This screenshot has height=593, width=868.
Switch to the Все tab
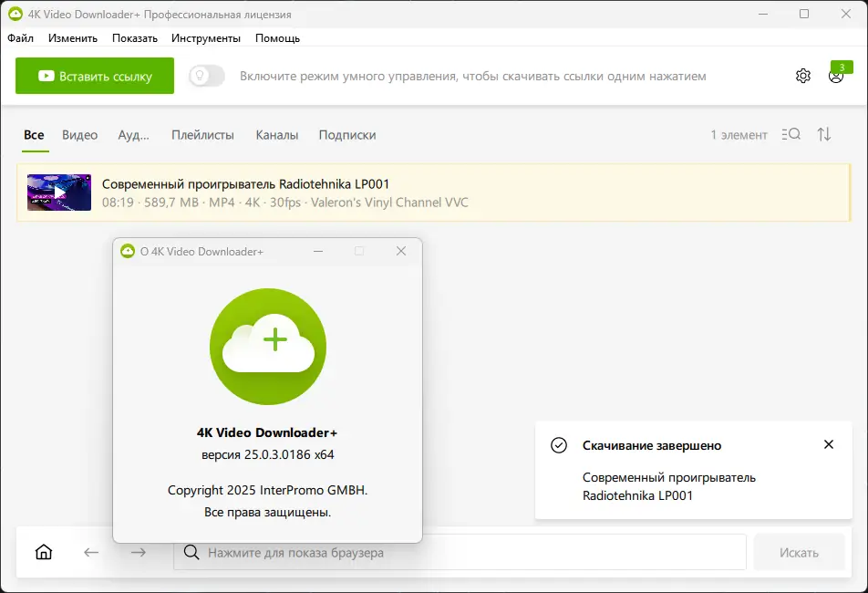click(34, 135)
